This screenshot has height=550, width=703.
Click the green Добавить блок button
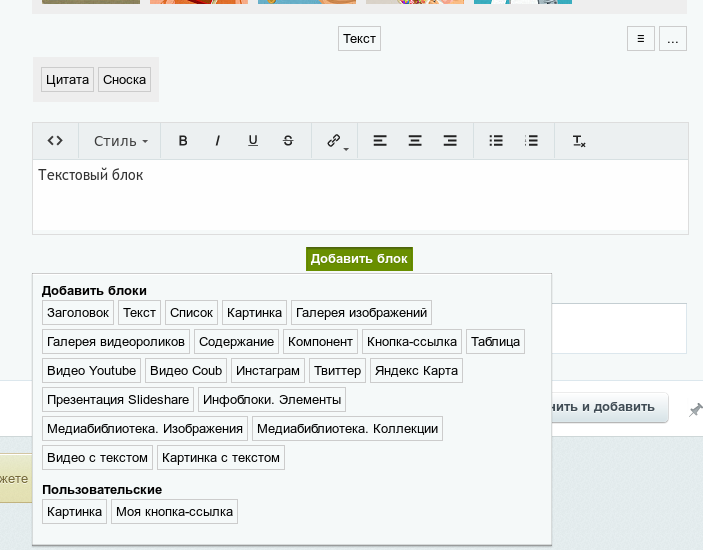(x=359, y=259)
